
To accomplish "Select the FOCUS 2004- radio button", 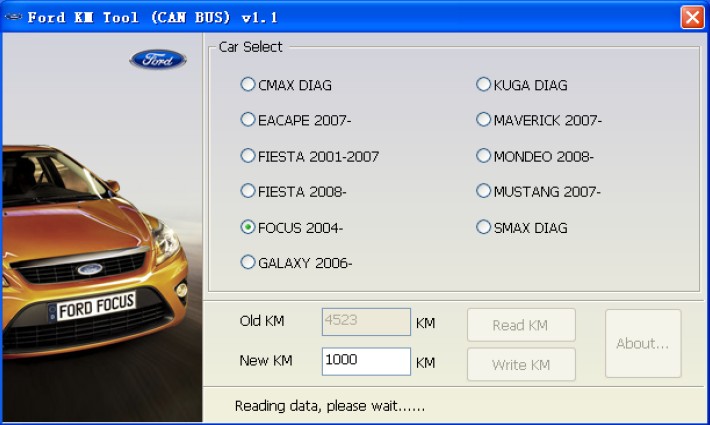I will [248, 227].
